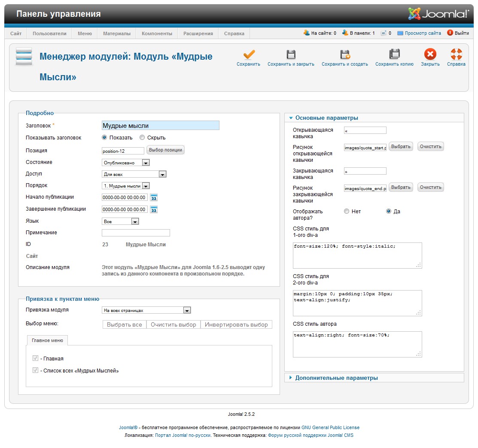The width and height of the screenshot is (478, 448).
Task: Click the CSS стиль для 1-ого div-а textarea
Action: (357, 255)
